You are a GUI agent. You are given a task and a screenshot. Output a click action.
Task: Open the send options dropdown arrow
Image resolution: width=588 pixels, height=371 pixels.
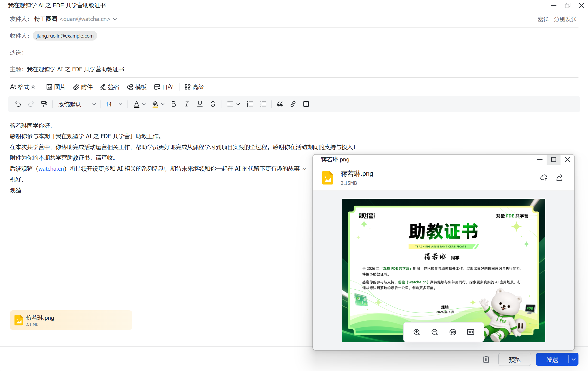(574, 360)
